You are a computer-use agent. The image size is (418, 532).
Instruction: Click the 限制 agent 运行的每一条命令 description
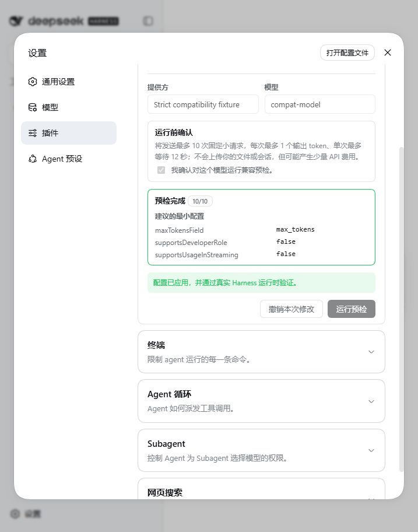point(199,360)
